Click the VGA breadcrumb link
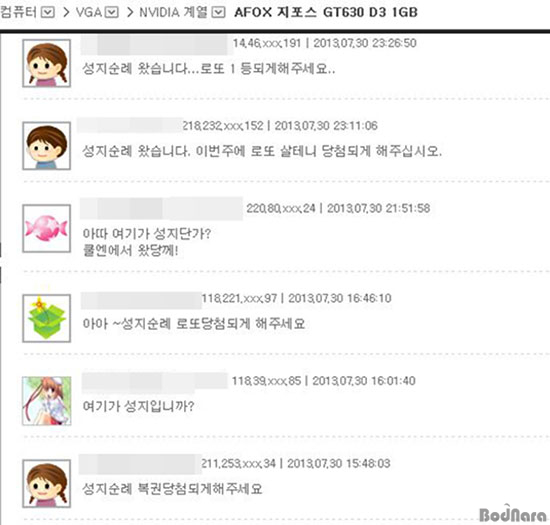Screen dimensions: 550x525 [x=89, y=13]
